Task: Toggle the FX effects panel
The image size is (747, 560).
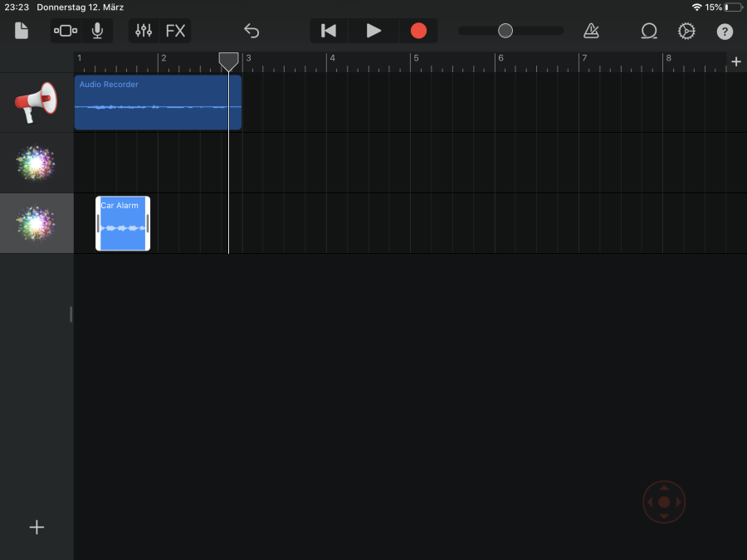Action: 175,31
